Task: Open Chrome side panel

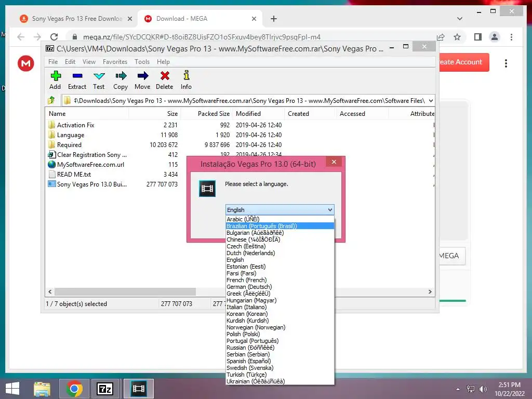Action: 478,37
